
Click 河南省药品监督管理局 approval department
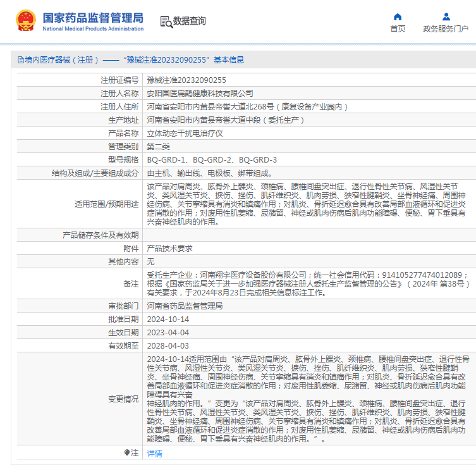[185, 306]
